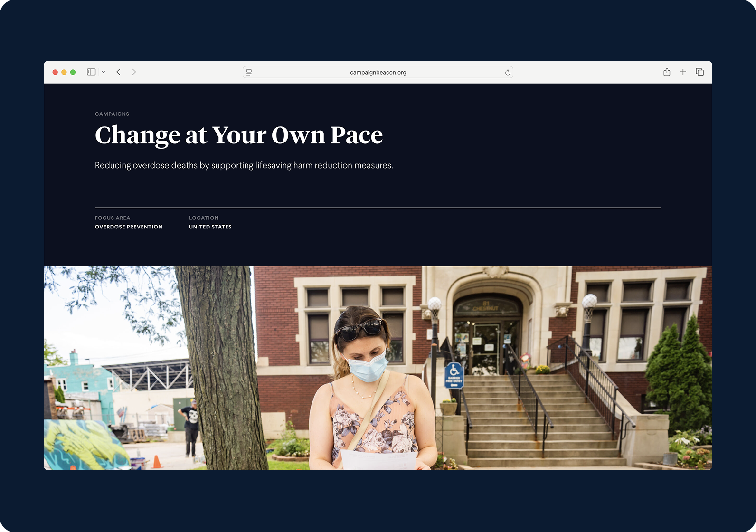The width and height of the screenshot is (756, 532).
Task: Click the Change at Your Own Pace heading
Action: (239, 135)
